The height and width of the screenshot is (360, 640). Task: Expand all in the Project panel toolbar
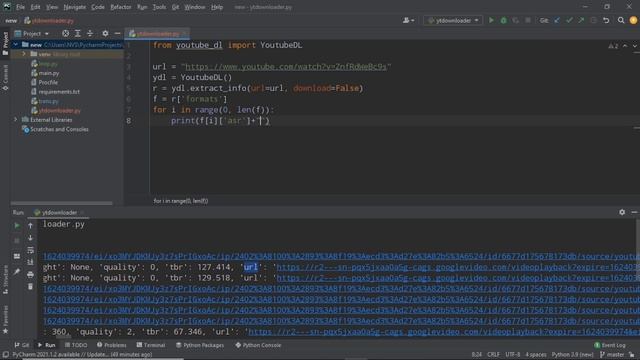pyautogui.click(x=78, y=33)
